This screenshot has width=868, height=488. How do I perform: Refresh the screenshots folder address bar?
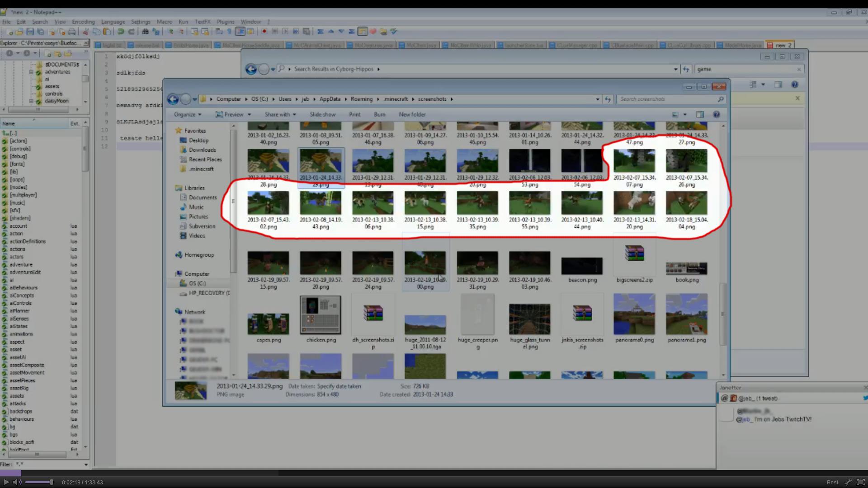(x=608, y=99)
